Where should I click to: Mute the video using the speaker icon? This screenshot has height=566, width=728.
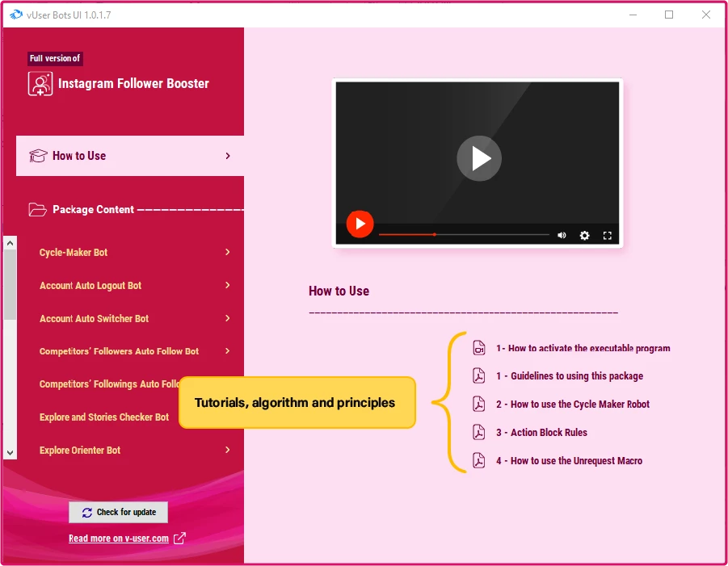pos(562,235)
